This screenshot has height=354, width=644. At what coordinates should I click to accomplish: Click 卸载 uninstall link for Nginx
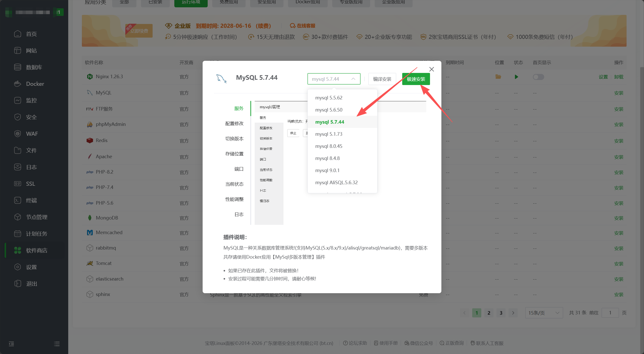coord(619,77)
